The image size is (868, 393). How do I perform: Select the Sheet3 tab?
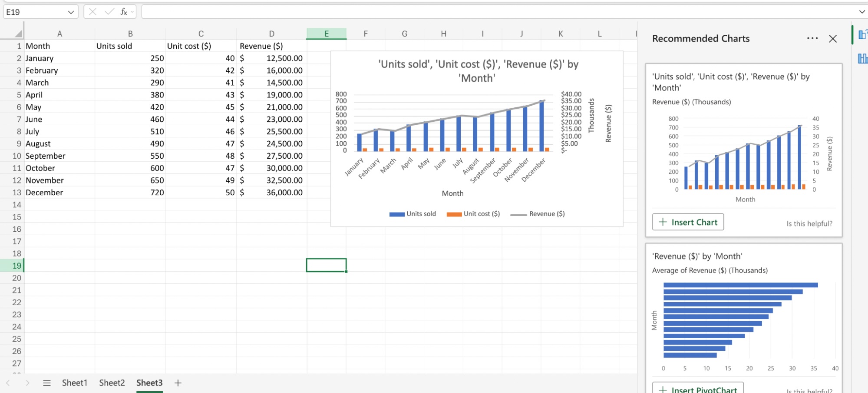(149, 383)
